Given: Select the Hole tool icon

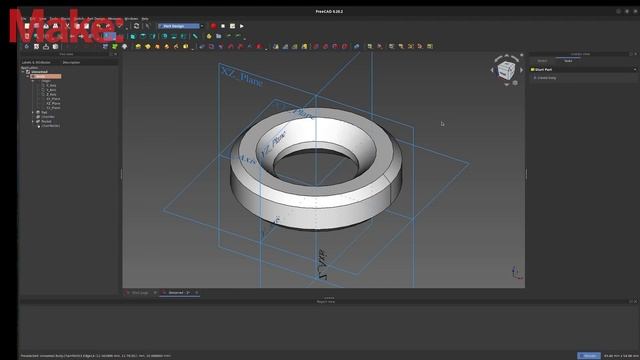Looking at the screenshot, I should [211, 47].
